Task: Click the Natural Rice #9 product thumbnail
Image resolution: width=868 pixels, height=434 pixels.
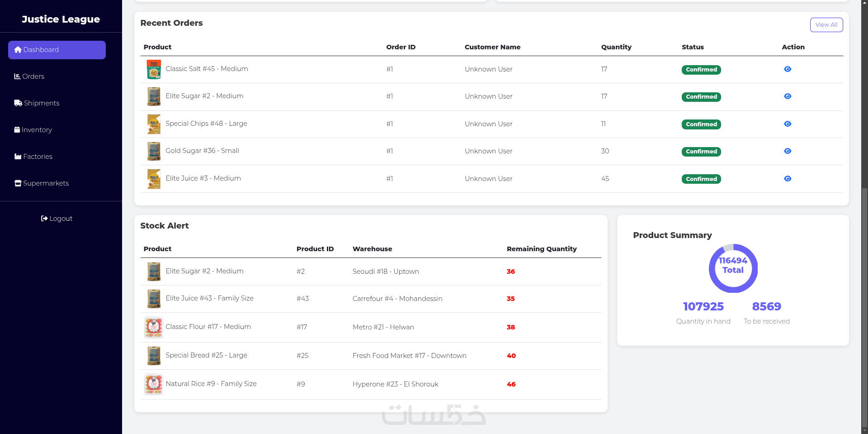Action: tap(154, 384)
